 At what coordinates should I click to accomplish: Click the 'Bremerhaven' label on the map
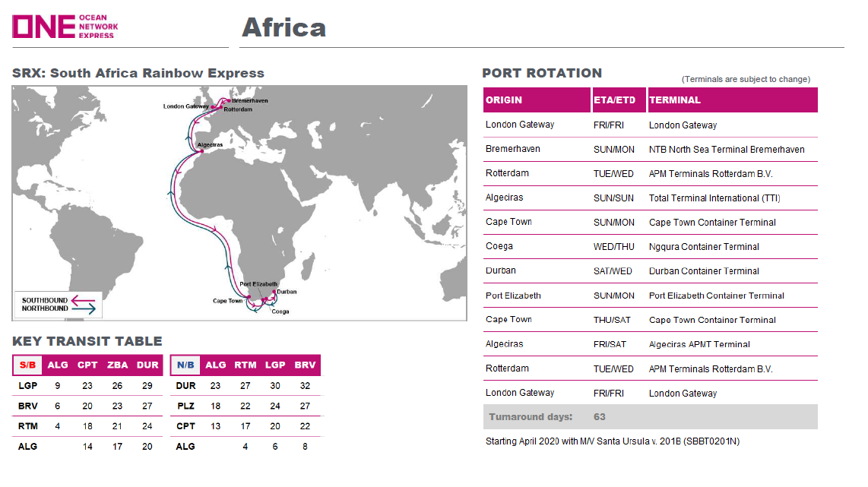coord(249,101)
